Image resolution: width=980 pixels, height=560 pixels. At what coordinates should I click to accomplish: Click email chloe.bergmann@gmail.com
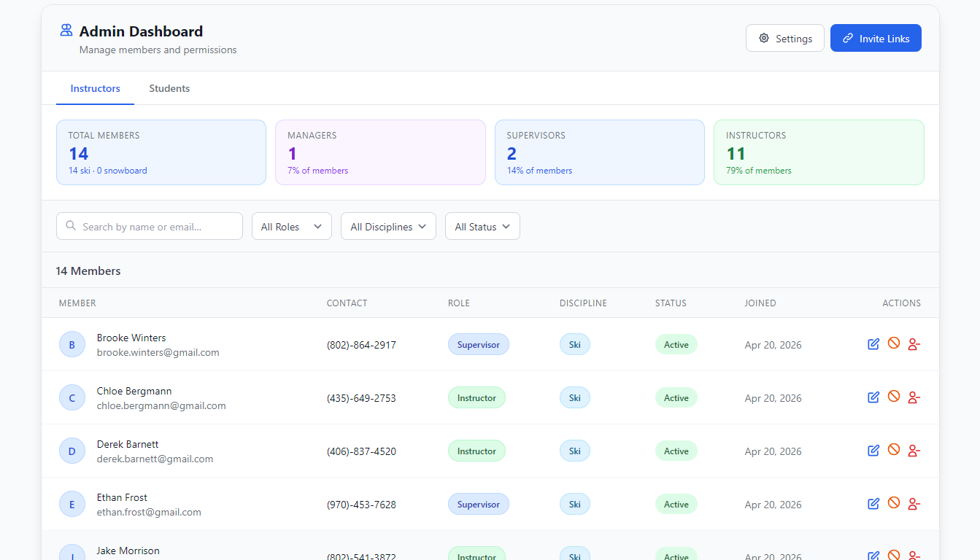161,405
